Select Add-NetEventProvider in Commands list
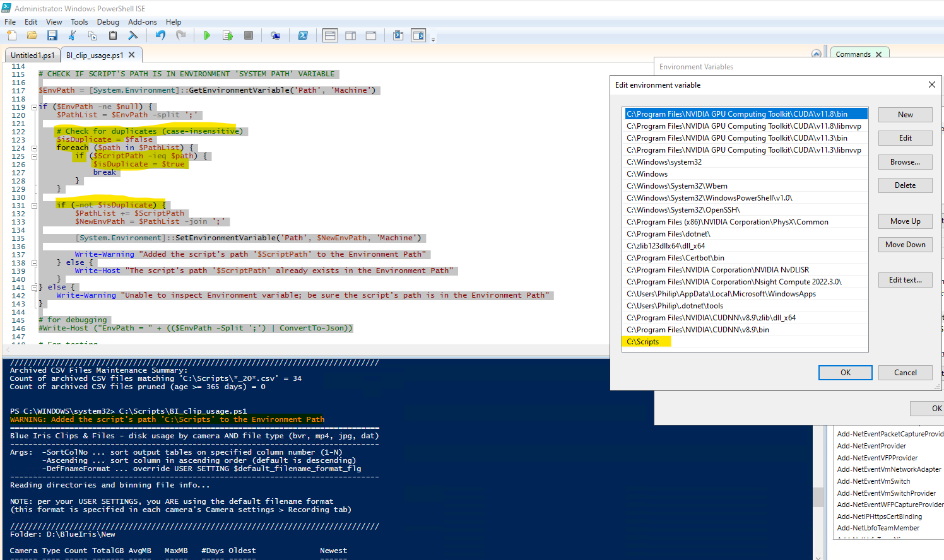Screen dimensions: 944x560 [x=871, y=446]
